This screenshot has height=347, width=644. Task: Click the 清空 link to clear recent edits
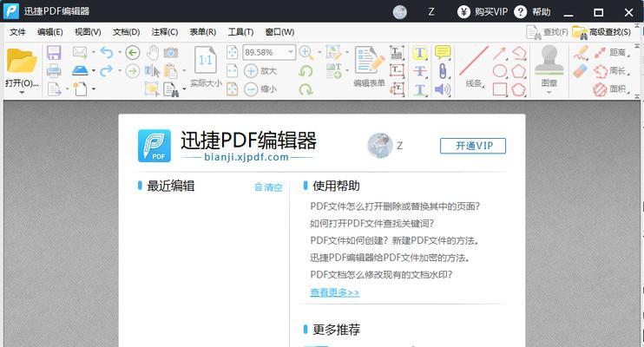[x=268, y=187]
